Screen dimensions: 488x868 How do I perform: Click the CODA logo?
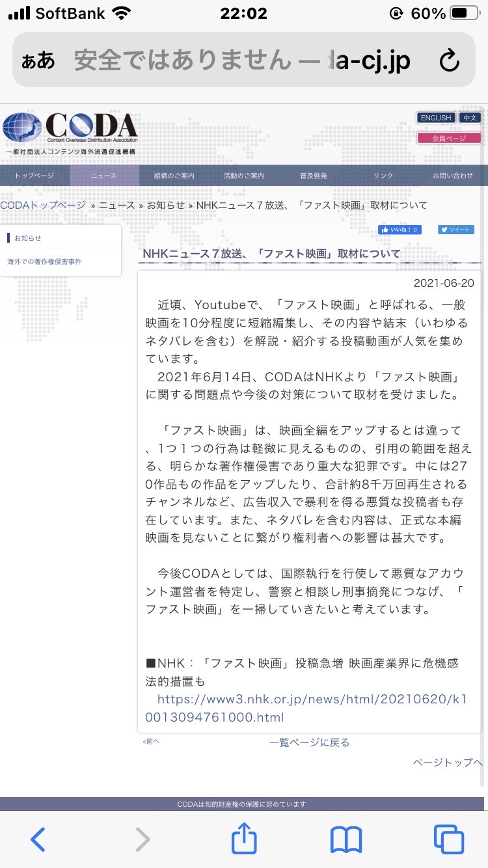click(x=70, y=133)
